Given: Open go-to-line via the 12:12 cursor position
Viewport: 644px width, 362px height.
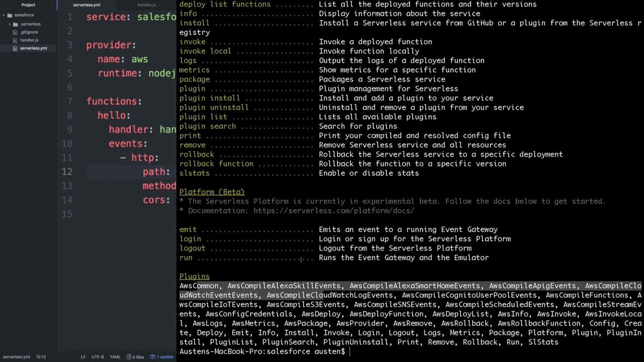Looking at the screenshot, I should (40, 357).
